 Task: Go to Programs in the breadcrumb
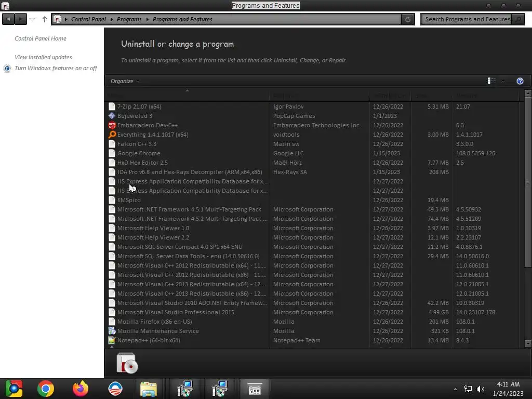point(129,19)
